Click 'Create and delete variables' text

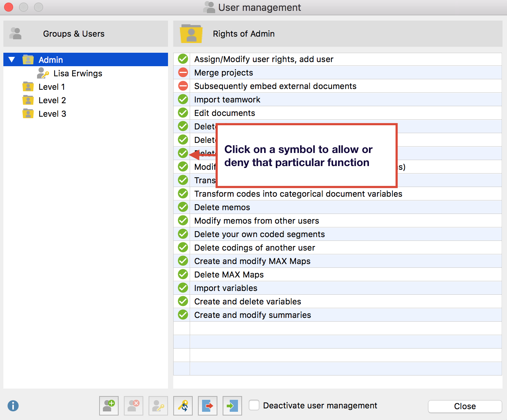pyautogui.click(x=247, y=301)
